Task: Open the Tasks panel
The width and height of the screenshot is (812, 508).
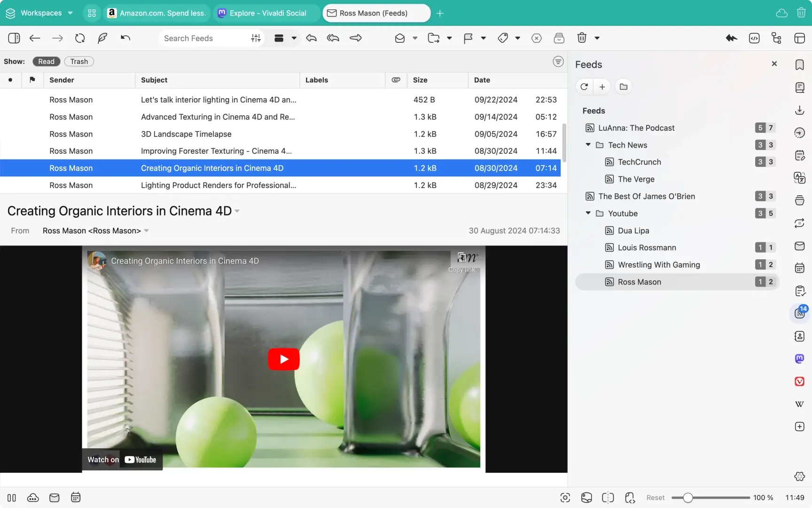Action: (x=799, y=290)
